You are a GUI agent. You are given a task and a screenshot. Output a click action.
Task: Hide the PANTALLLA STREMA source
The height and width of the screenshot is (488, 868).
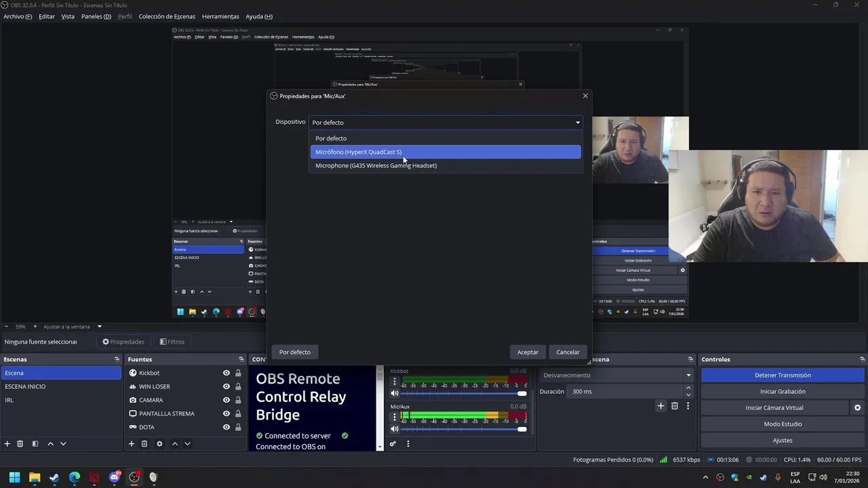[226, 413]
